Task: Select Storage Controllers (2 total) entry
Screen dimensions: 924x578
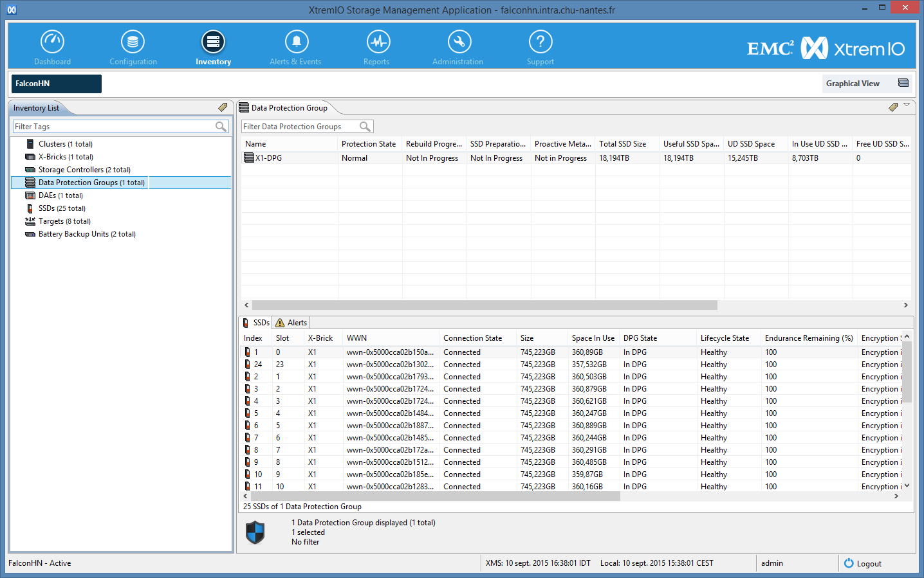Action: 84,170
